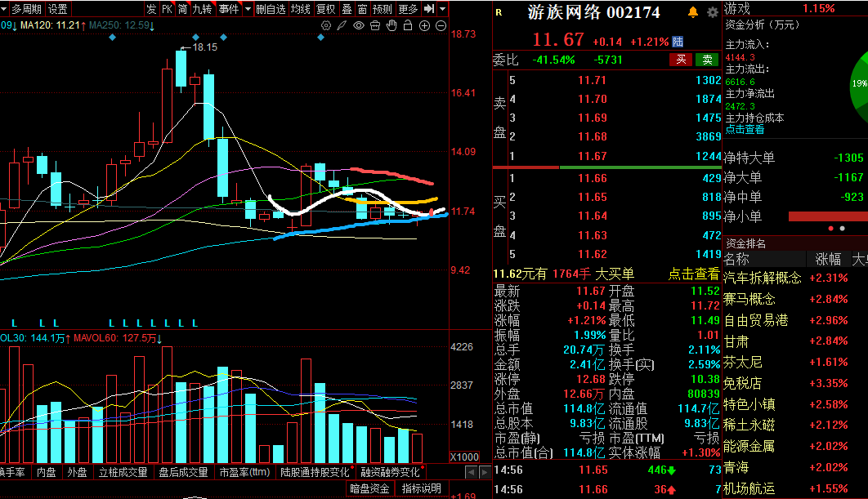Open dropdown arrow after 更多
868x499 pixels.
(442, 9)
